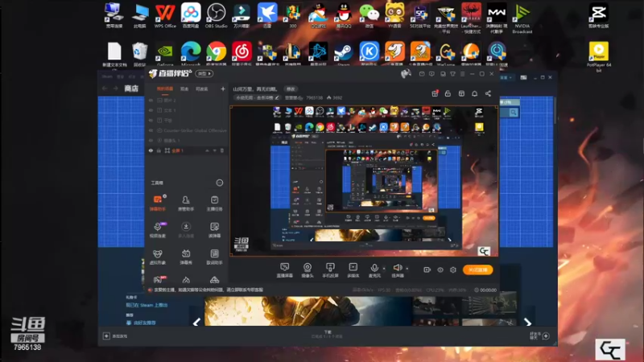This screenshot has height=362, width=644.
Task: Add capture-screen (直播屏幕) source
Action: 284,270
